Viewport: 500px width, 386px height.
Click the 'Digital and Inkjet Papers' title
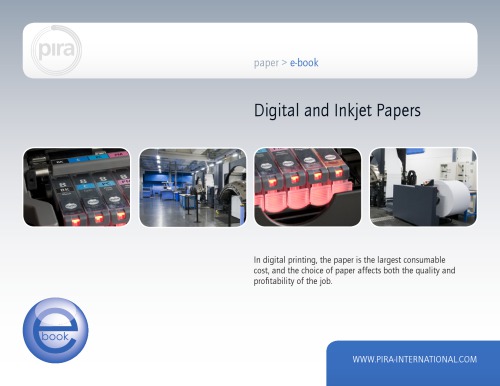[x=337, y=110]
